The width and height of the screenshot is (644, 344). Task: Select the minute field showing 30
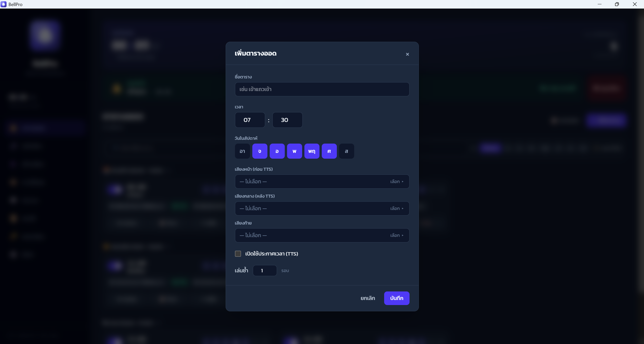coord(287,120)
